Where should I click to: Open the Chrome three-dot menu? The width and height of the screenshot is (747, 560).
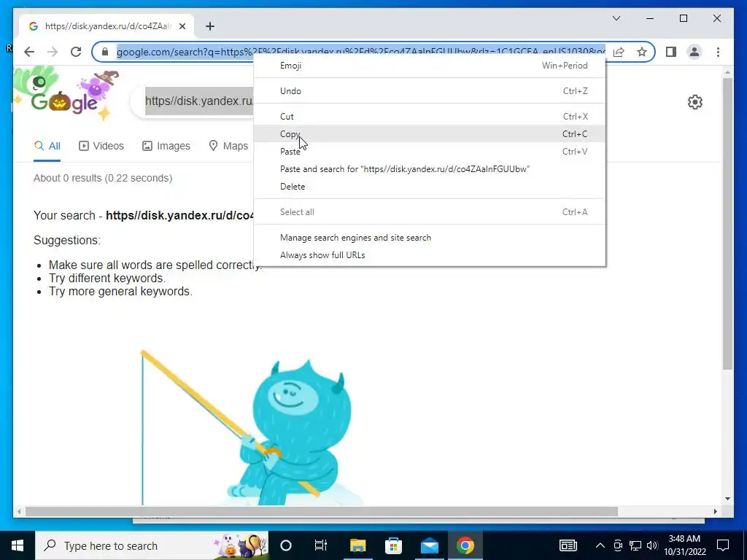click(718, 52)
